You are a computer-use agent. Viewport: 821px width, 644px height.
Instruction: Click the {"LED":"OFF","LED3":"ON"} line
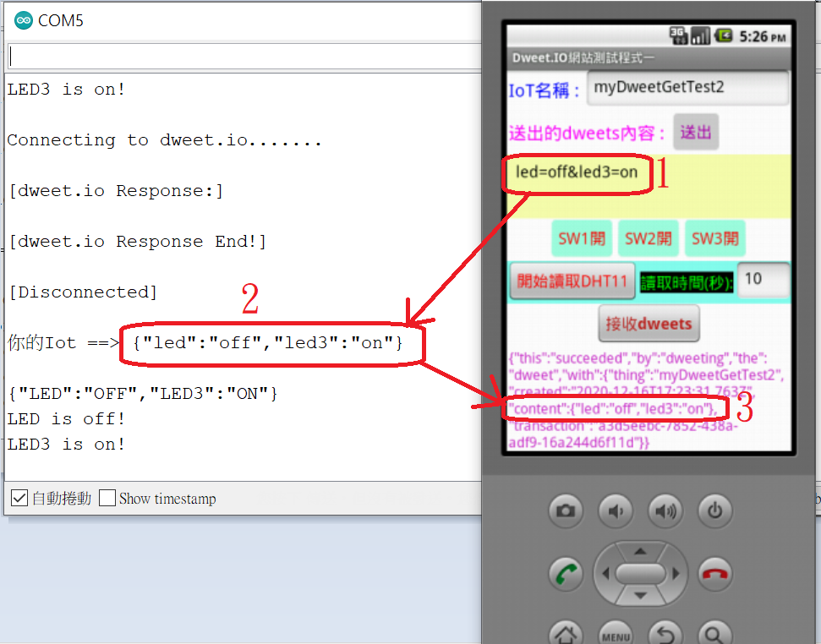[143, 393]
